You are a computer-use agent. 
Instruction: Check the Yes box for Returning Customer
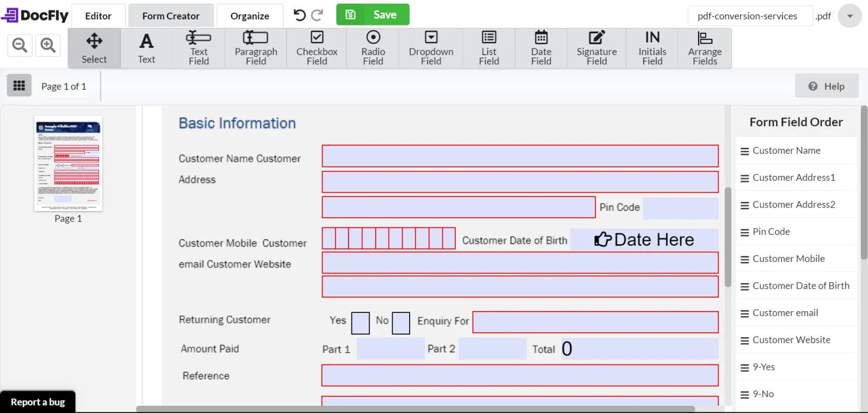[x=360, y=323]
